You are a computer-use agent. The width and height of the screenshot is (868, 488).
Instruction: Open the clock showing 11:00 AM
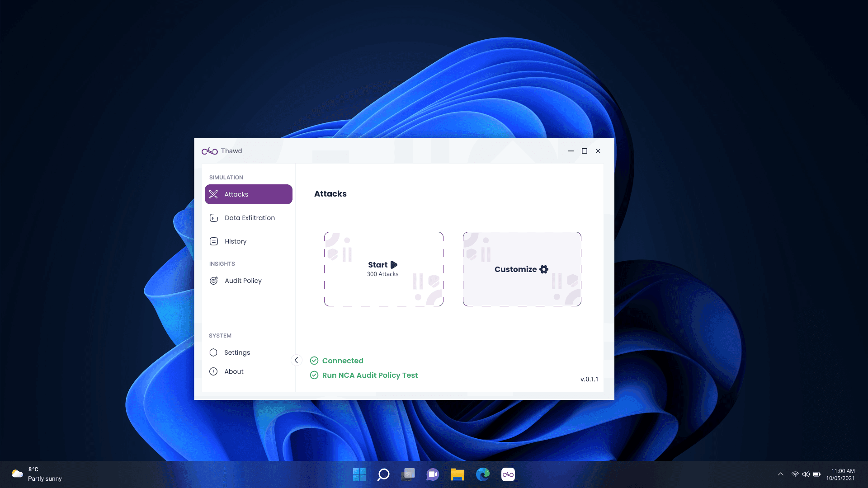[840, 474]
